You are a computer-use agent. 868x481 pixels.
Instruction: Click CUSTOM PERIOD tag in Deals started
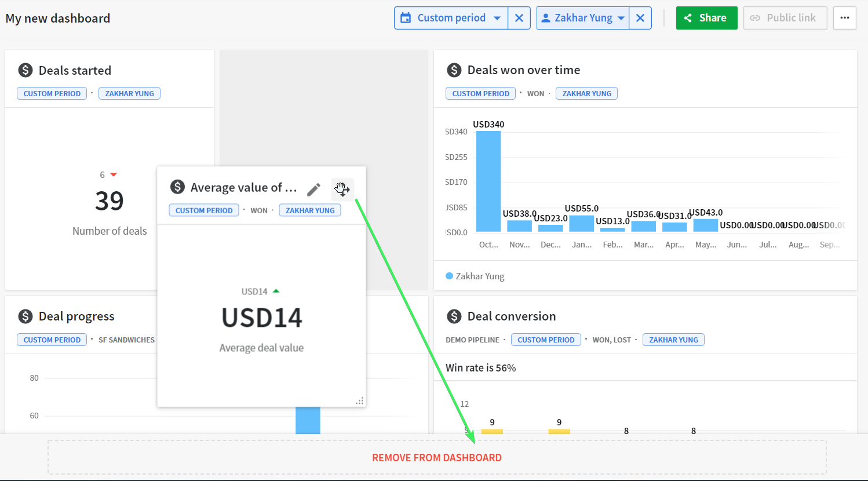coord(52,93)
